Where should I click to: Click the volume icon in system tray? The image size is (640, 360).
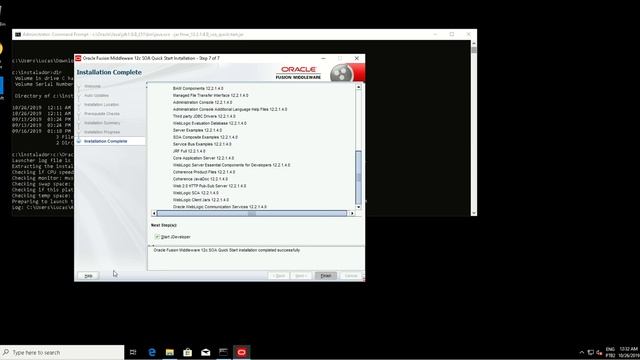tap(599, 353)
